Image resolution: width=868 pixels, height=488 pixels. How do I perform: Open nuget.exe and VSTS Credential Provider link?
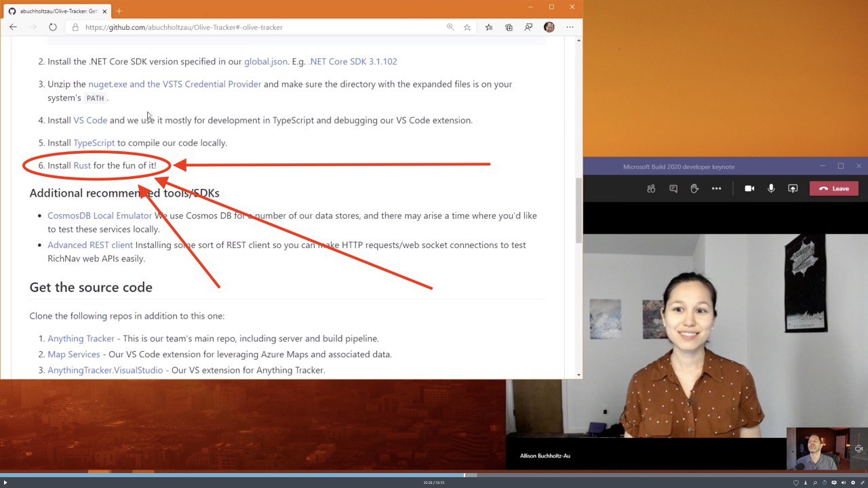click(175, 84)
